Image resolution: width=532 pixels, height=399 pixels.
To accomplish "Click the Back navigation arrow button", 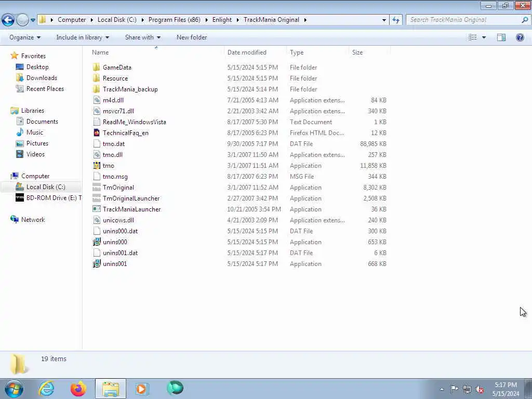I will 8,20.
